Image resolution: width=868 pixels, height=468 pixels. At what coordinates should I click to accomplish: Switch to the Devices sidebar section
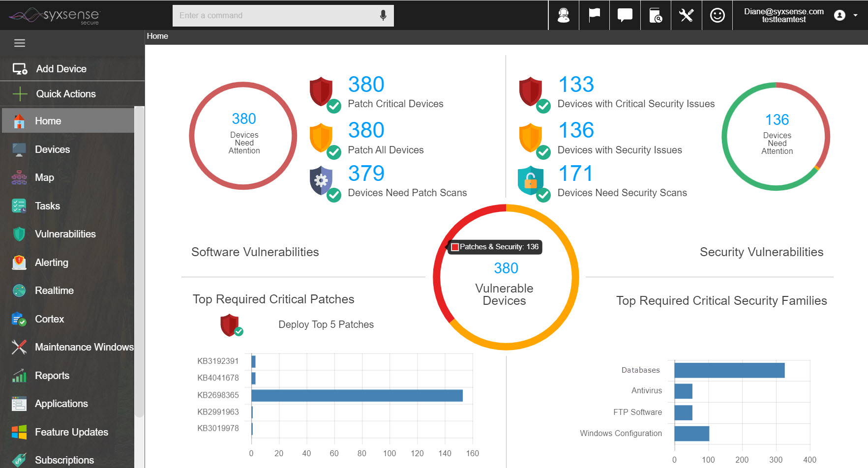pos(53,149)
